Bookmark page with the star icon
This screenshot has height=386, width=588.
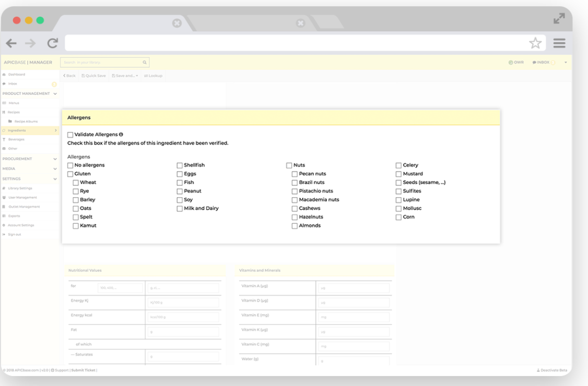click(535, 43)
